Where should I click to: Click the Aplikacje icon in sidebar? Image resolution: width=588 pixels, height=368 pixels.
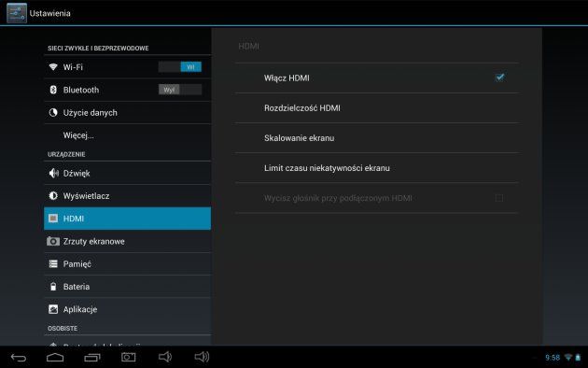pos(53,309)
